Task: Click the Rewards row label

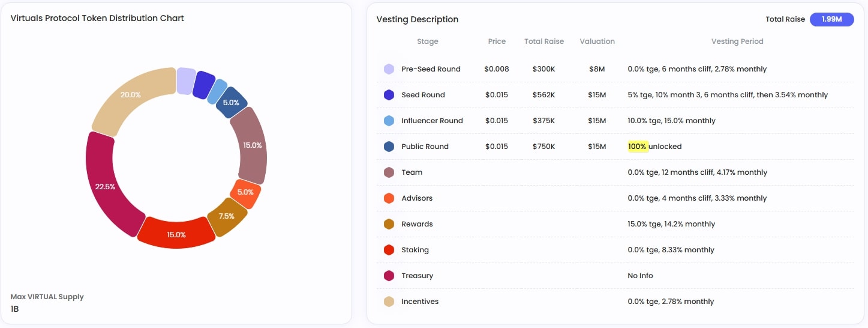Action: pos(417,224)
